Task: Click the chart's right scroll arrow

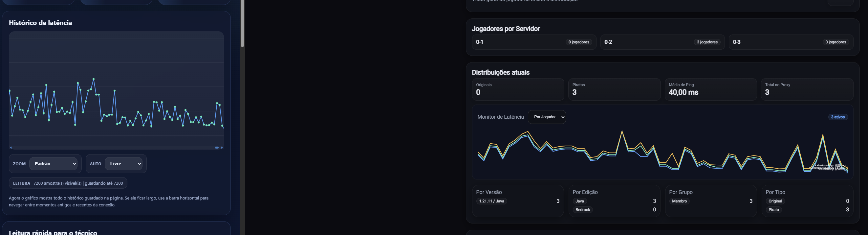Action: coord(222,148)
